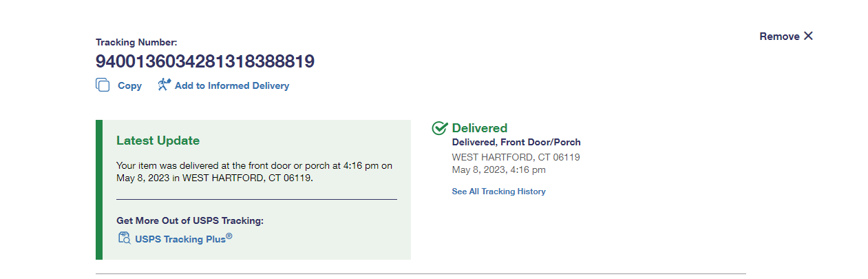This screenshot has height=279, width=868.
Task: Click the WEST HARTFORD, CT 06119 location line
Action: pos(516,157)
